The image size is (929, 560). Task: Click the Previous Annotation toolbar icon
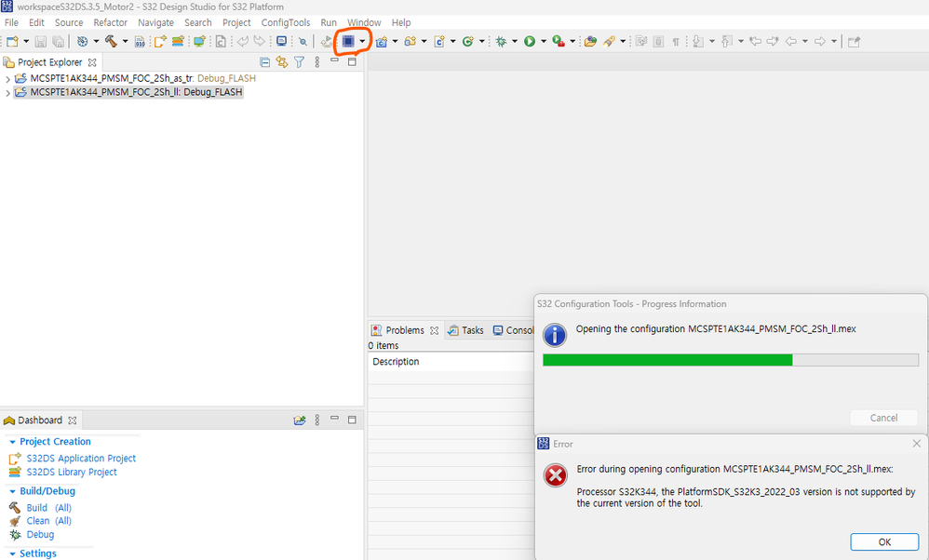click(727, 42)
